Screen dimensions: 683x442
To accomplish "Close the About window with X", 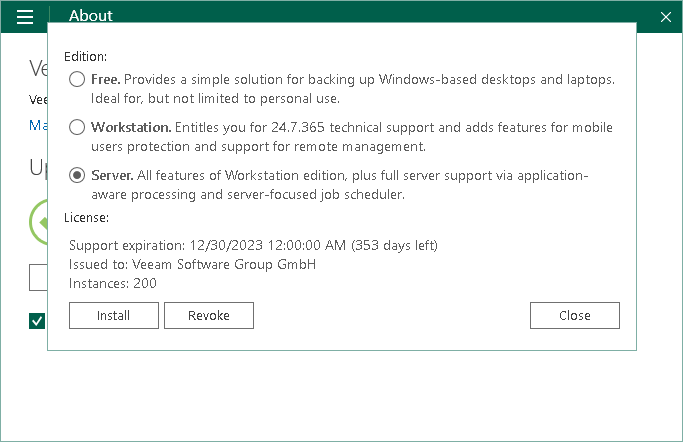I will 666,16.
